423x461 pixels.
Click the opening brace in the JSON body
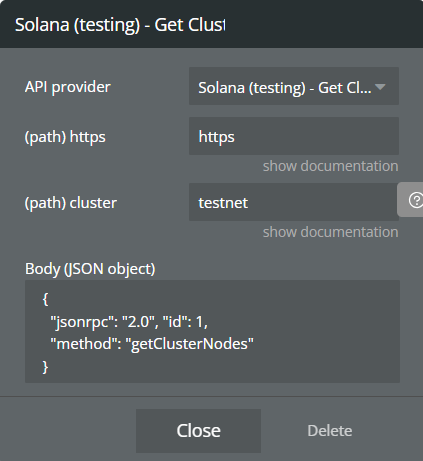tap(46, 299)
